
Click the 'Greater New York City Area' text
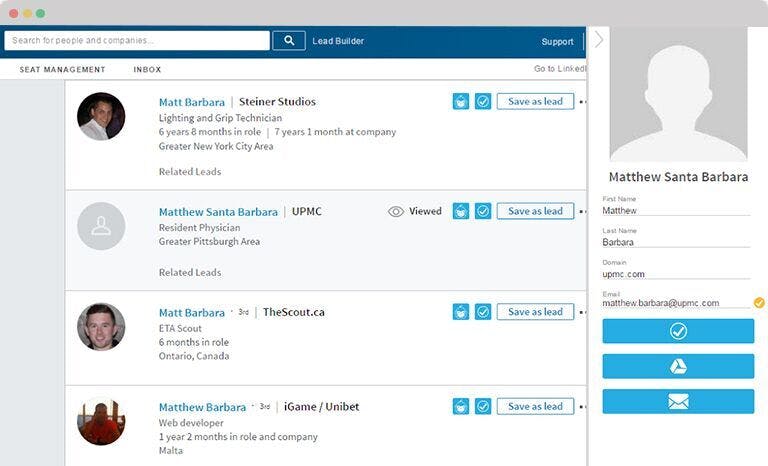tap(216, 146)
